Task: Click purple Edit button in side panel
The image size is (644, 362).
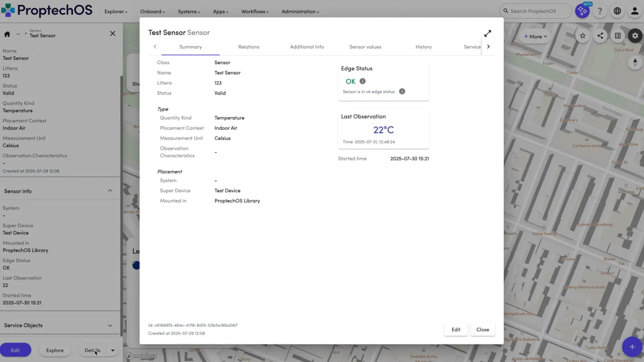Action: point(15,350)
